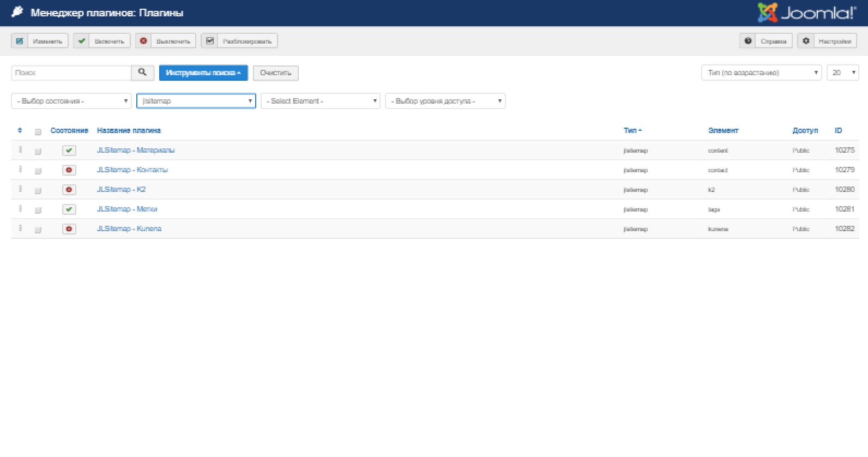Enable the JLSitemap - Kunena plugin status

[69, 229]
